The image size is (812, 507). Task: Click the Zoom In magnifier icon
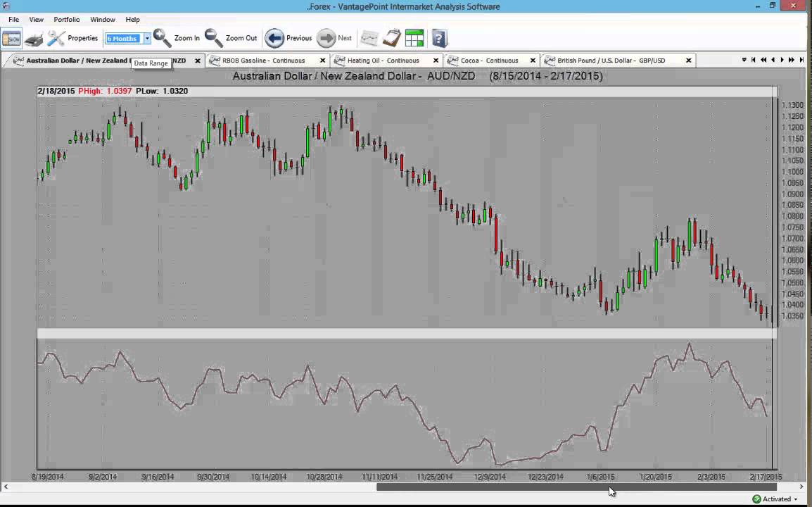162,38
